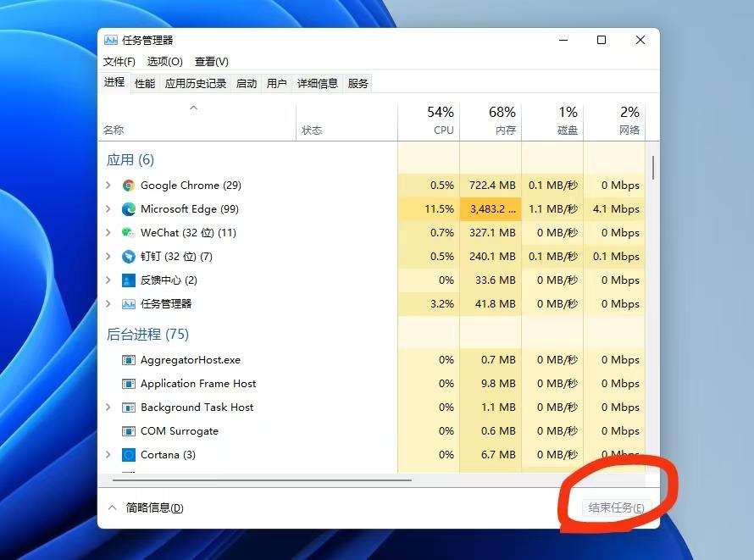Viewport: 754px width, 560px height.
Task: Click the Google Chrome app icon
Action: [129, 186]
